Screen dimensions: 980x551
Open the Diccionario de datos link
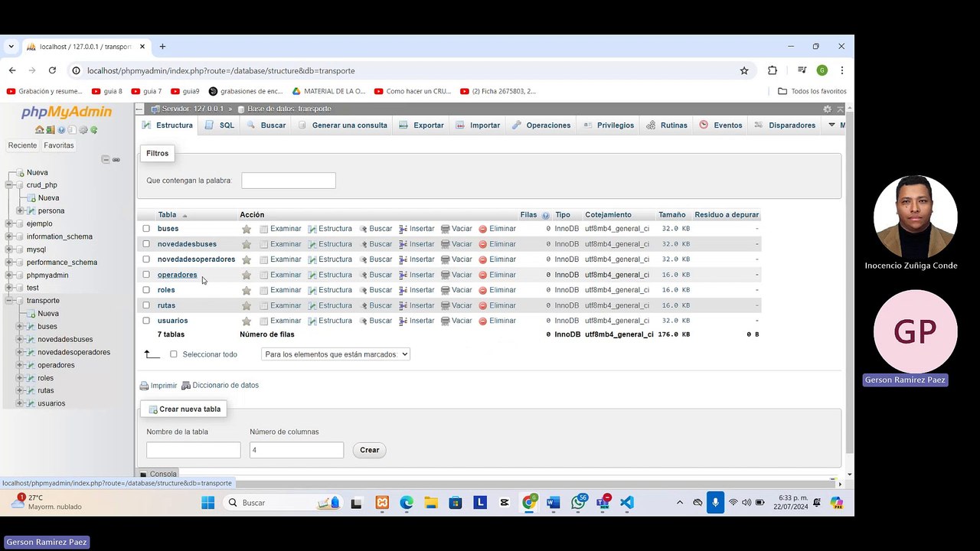click(220, 386)
